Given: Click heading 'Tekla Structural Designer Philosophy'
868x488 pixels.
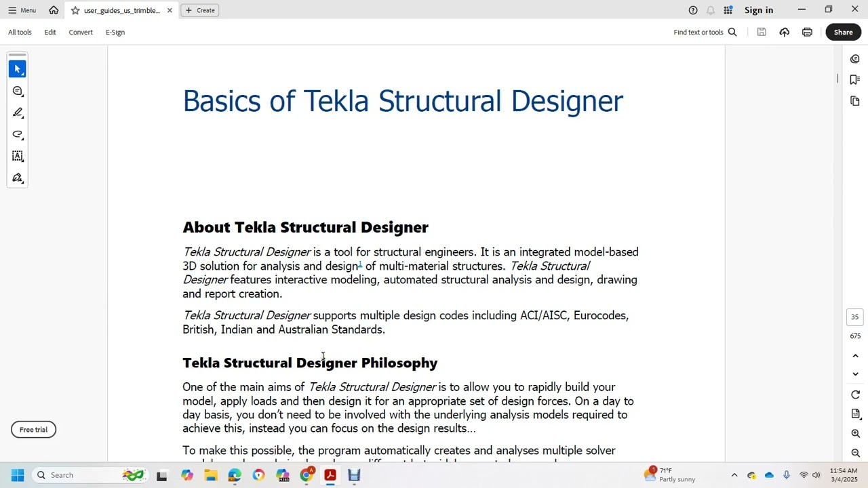Looking at the screenshot, I should (x=310, y=363).
